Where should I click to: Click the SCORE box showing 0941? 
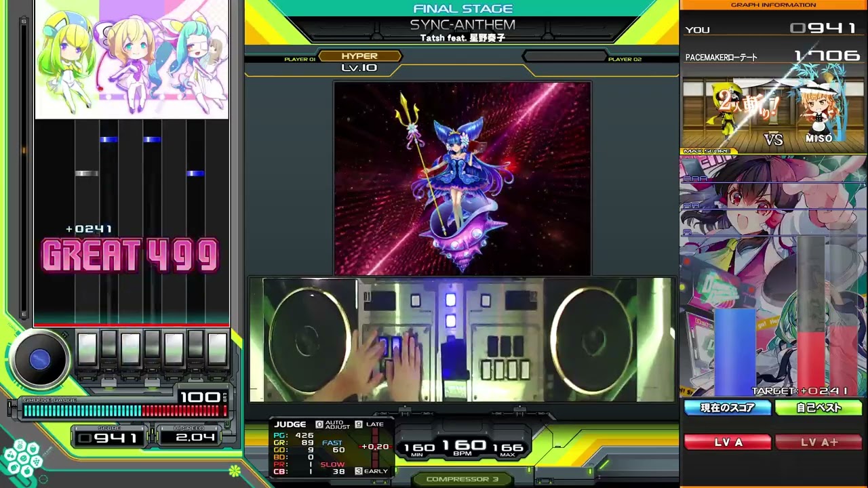point(108,437)
